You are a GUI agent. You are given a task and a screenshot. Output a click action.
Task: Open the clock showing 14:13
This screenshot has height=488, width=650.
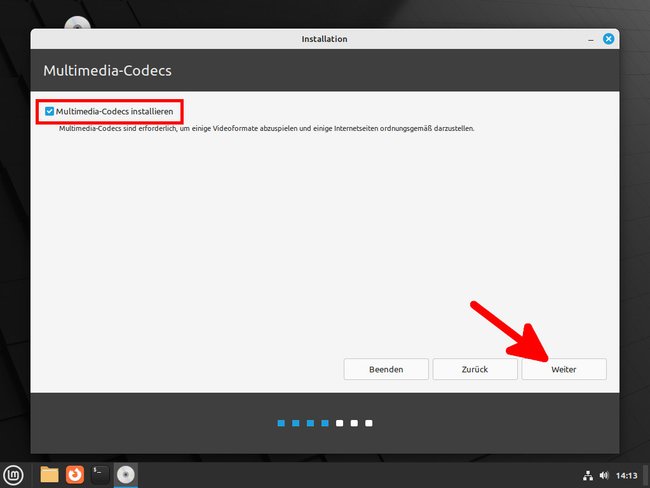pos(626,476)
